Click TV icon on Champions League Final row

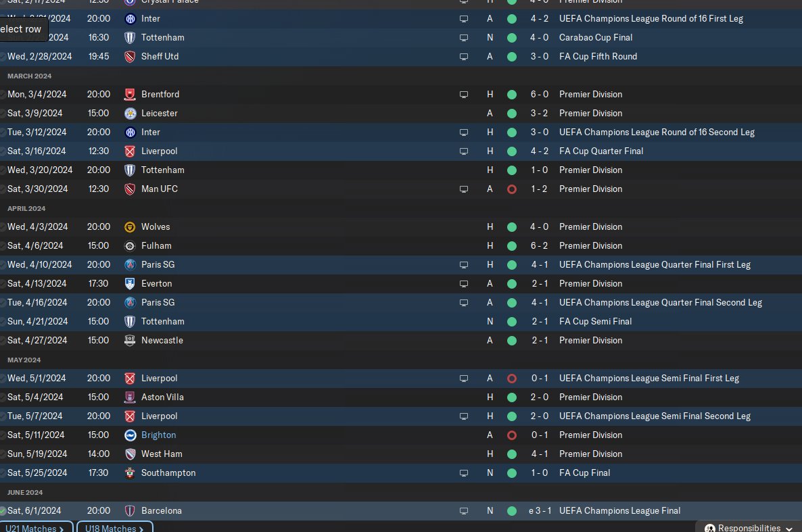tap(463, 510)
